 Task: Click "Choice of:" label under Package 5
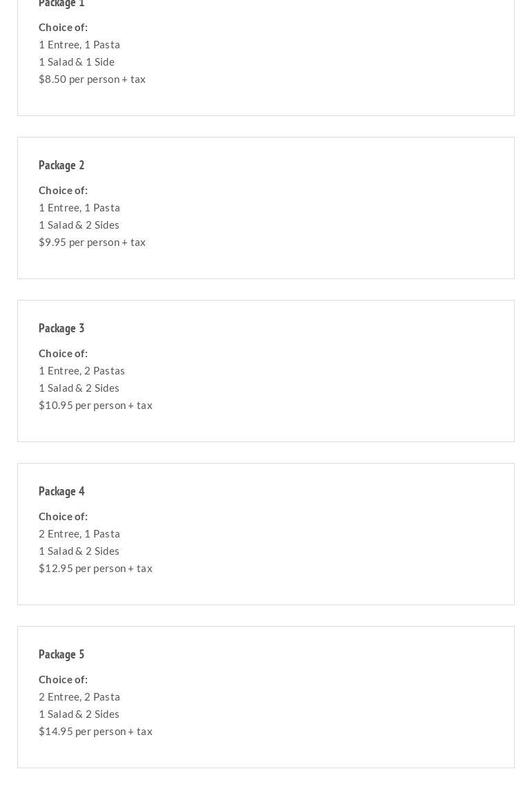coord(63,679)
